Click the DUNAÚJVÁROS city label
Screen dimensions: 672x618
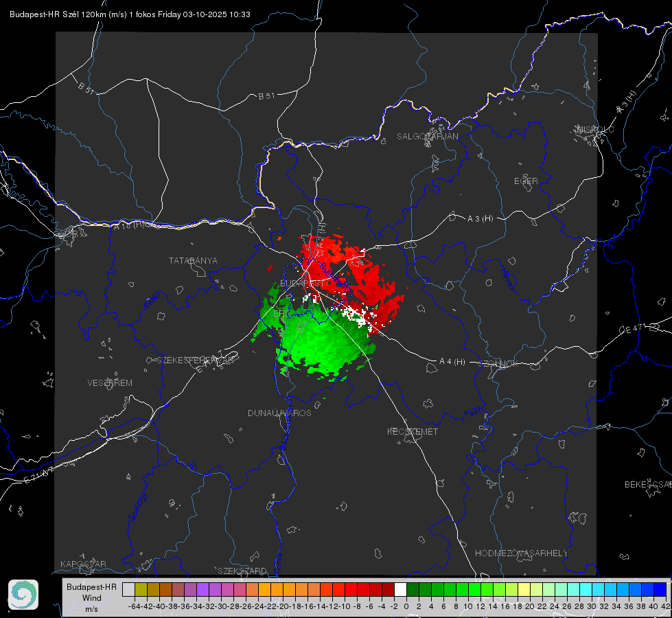coord(279,413)
